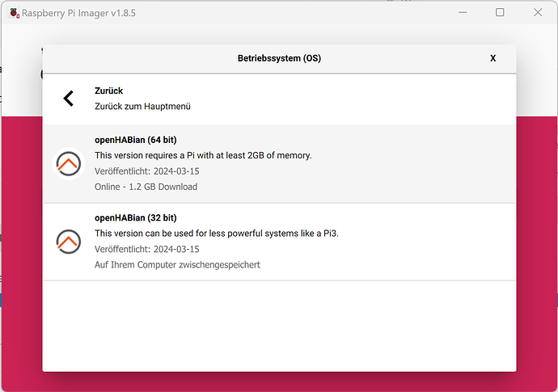Click the Raspberry Pi Imager title bar icon
This screenshot has height=392, width=558.
(x=15, y=13)
